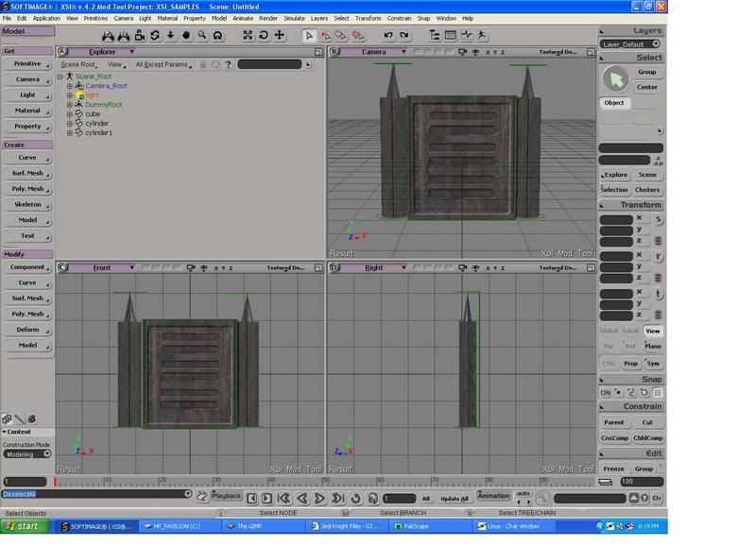Screen dimensions: 756x546
Task: Click the Primitive button in Get panel
Action: coord(27,64)
